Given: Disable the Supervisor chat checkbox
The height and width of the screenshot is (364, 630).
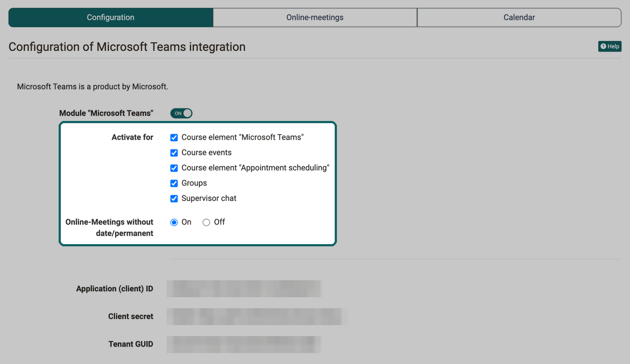Looking at the screenshot, I should pos(174,199).
